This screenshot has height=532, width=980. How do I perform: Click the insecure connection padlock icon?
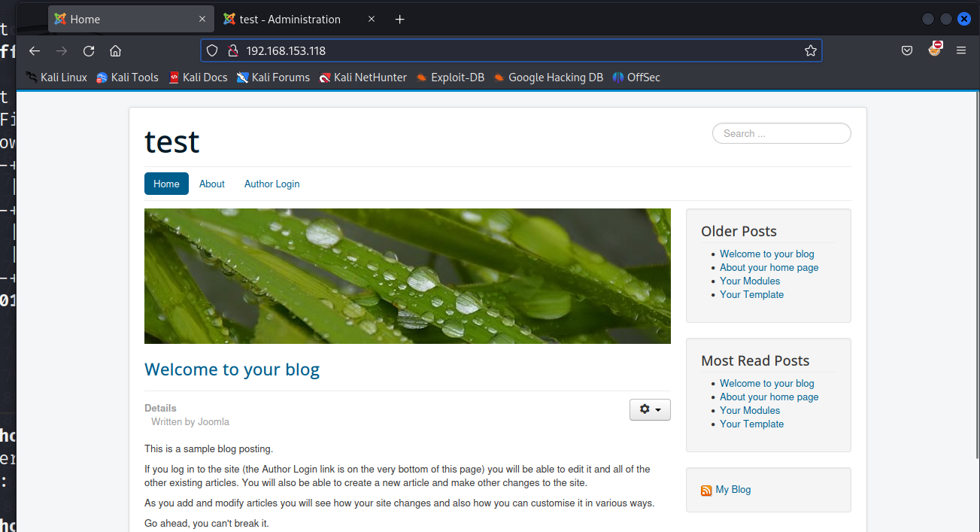tap(232, 51)
